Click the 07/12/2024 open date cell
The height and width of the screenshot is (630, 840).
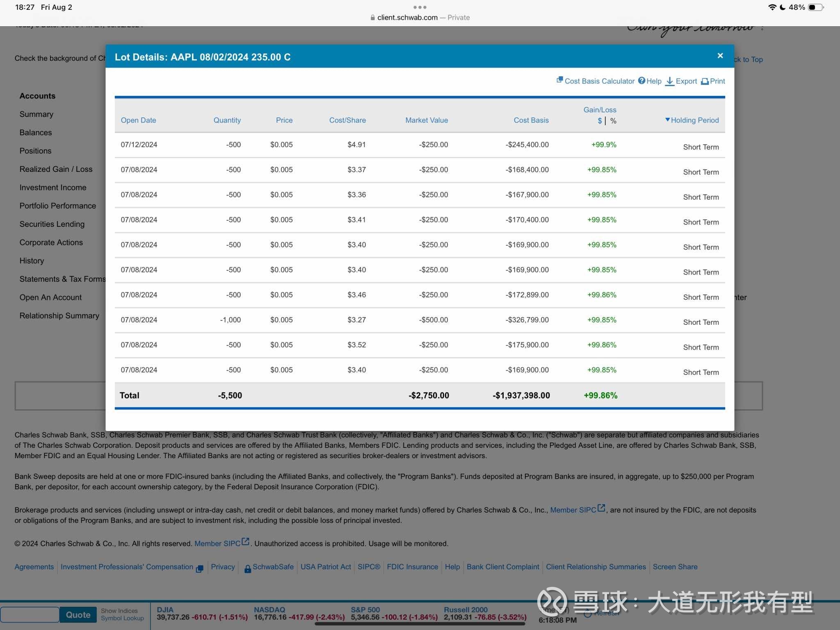[139, 145]
